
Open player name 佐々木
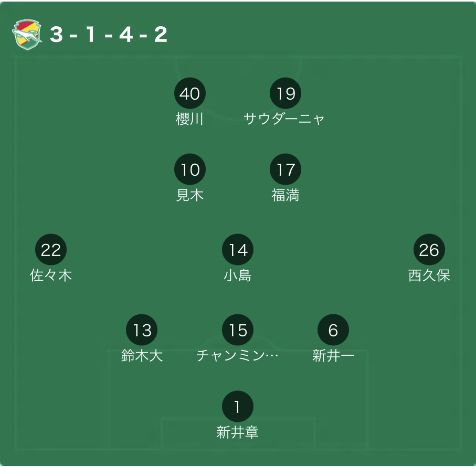pos(51,275)
